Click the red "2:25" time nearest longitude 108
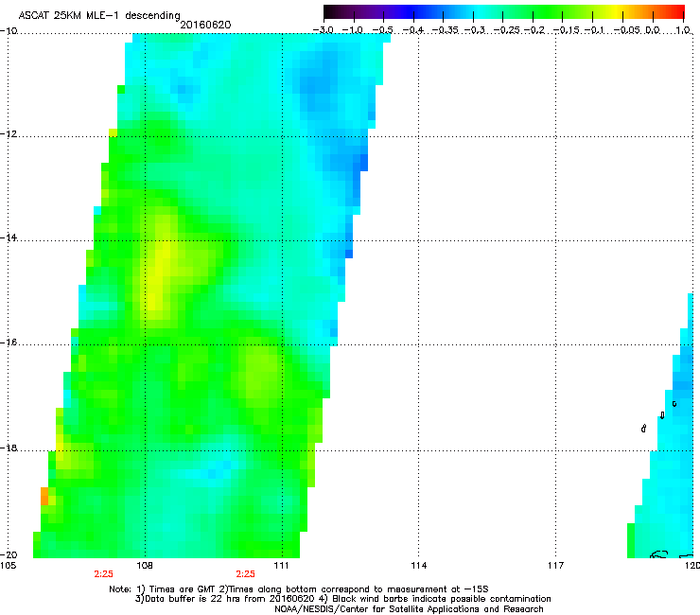The height and width of the screenshot is (615, 700). coord(103,574)
